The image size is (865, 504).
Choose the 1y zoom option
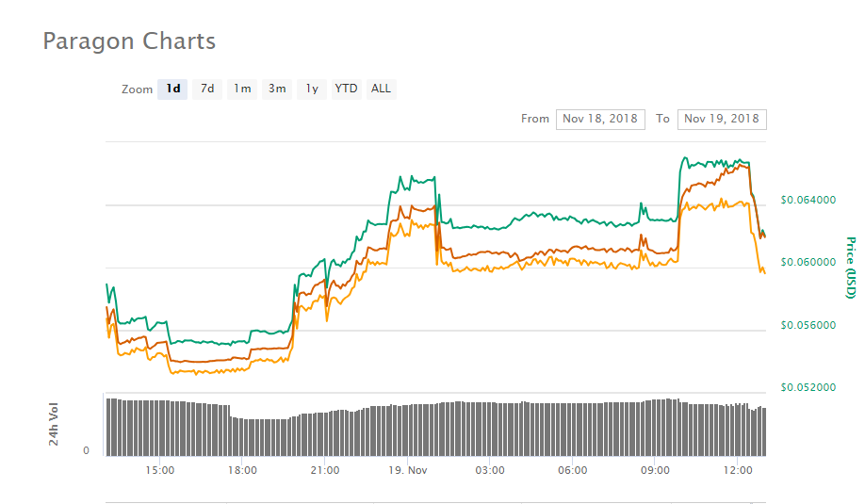(312, 89)
